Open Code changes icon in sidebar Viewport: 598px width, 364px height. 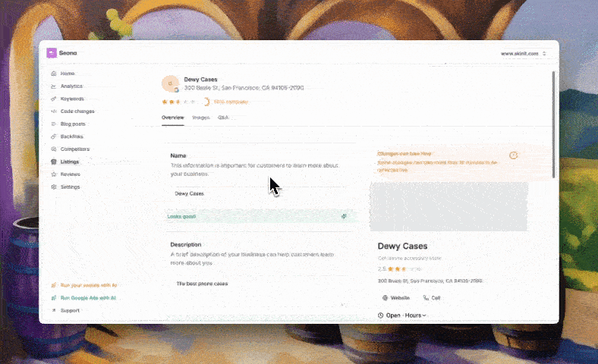pyautogui.click(x=53, y=111)
